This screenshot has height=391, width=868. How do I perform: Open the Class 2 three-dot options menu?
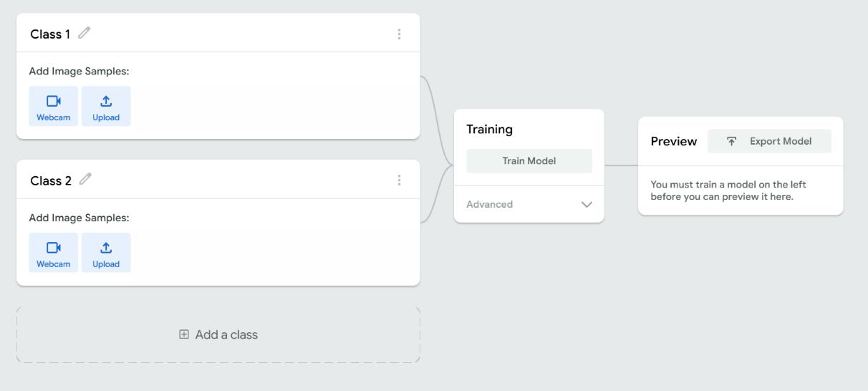(399, 180)
